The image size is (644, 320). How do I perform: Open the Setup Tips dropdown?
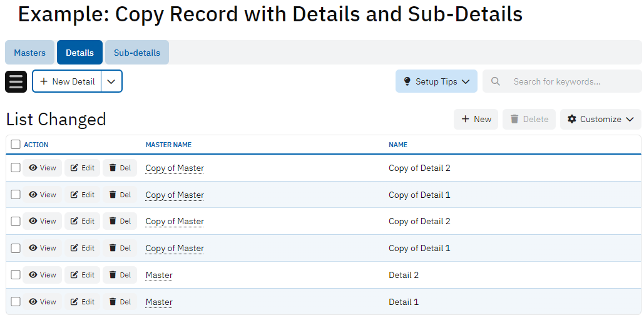(436, 81)
